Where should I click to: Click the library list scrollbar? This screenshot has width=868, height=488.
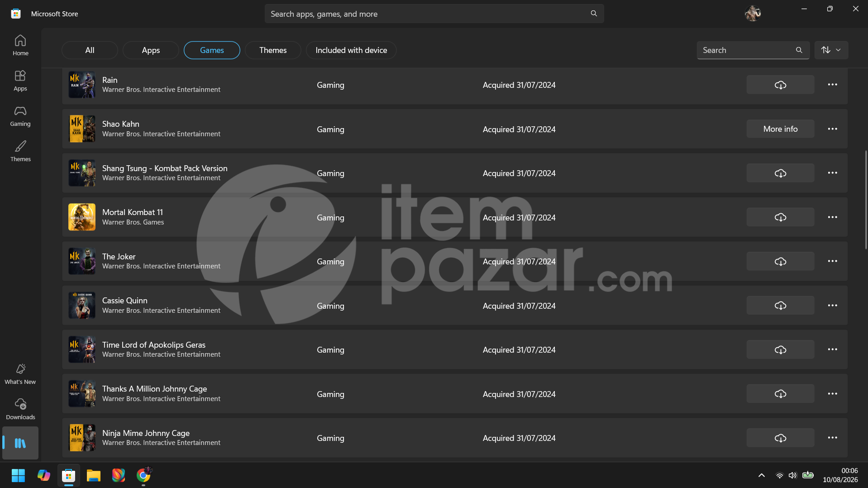point(866,199)
